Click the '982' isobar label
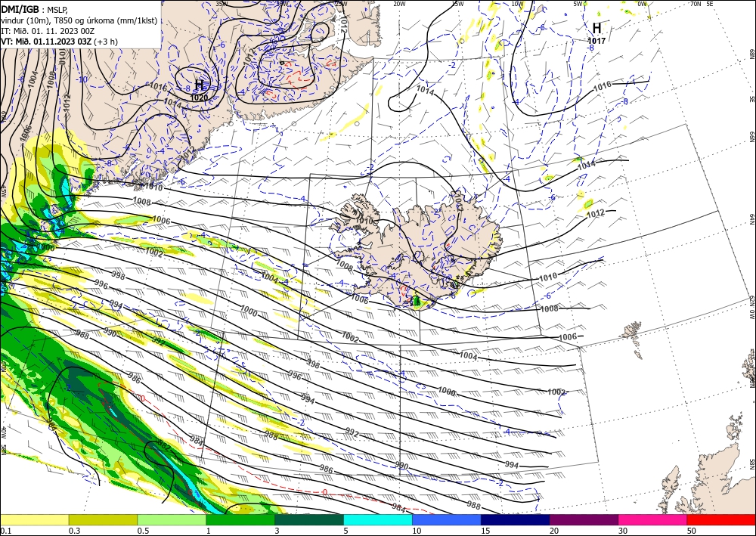 164,447
